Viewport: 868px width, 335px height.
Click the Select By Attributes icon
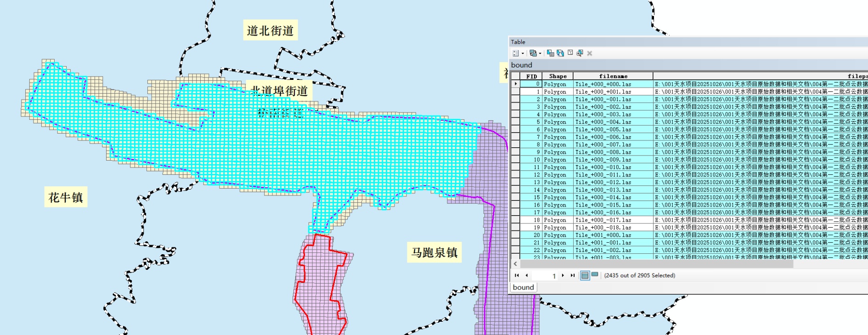pos(550,53)
